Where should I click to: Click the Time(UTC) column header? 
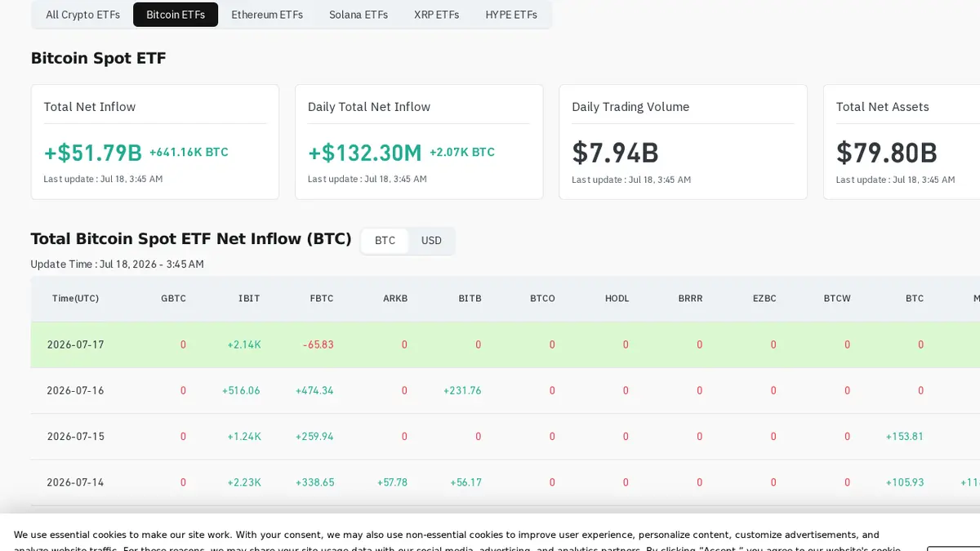[x=75, y=299]
